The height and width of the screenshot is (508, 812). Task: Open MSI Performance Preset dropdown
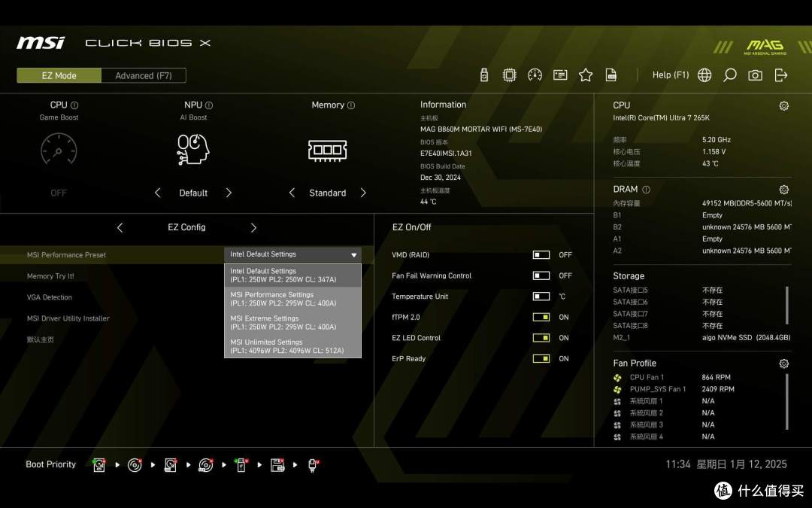292,254
